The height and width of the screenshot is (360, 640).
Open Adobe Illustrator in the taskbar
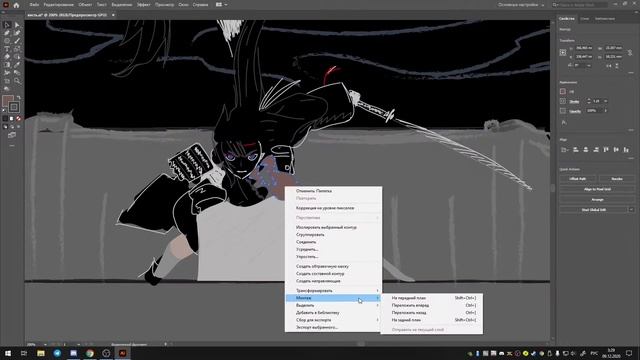point(122,353)
